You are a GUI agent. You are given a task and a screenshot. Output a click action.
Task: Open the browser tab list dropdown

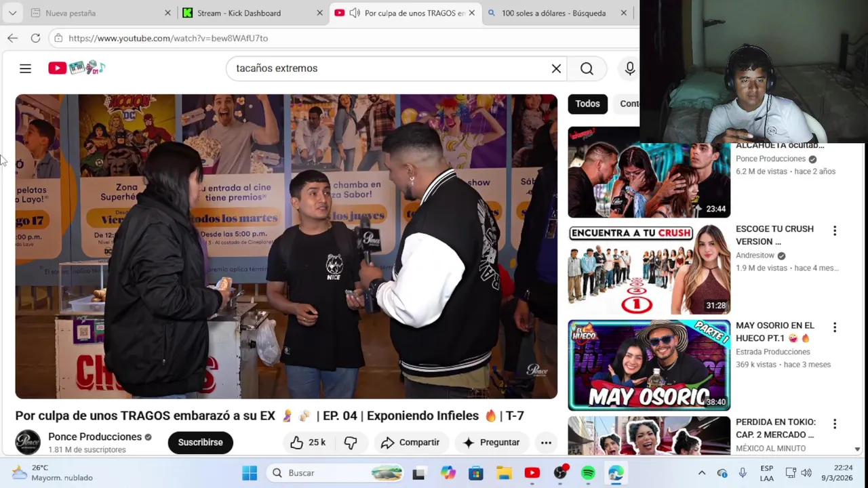(x=12, y=13)
